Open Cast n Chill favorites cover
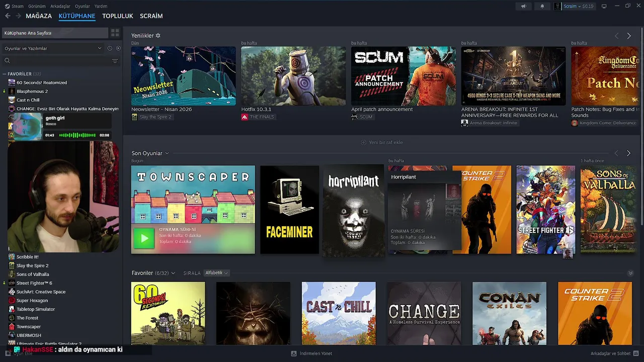Image resolution: width=644 pixels, height=362 pixels. 339,313
